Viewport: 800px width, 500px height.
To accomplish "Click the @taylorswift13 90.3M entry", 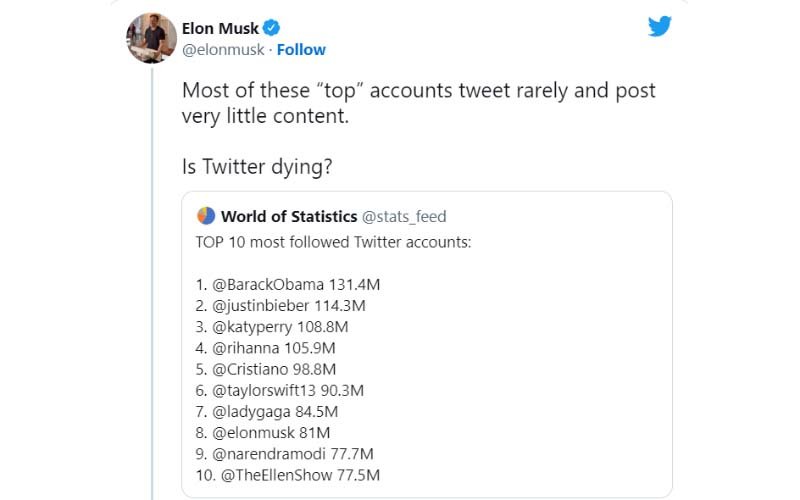I will point(292,390).
